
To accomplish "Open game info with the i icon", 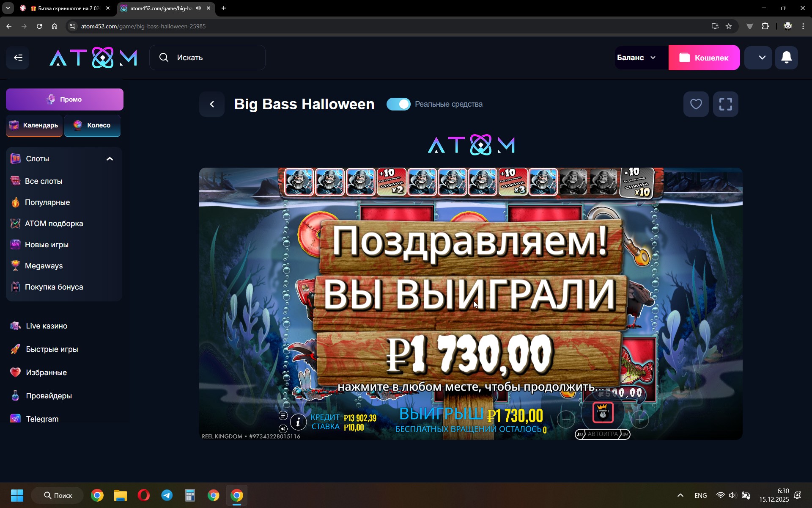I will coord(298,422).
